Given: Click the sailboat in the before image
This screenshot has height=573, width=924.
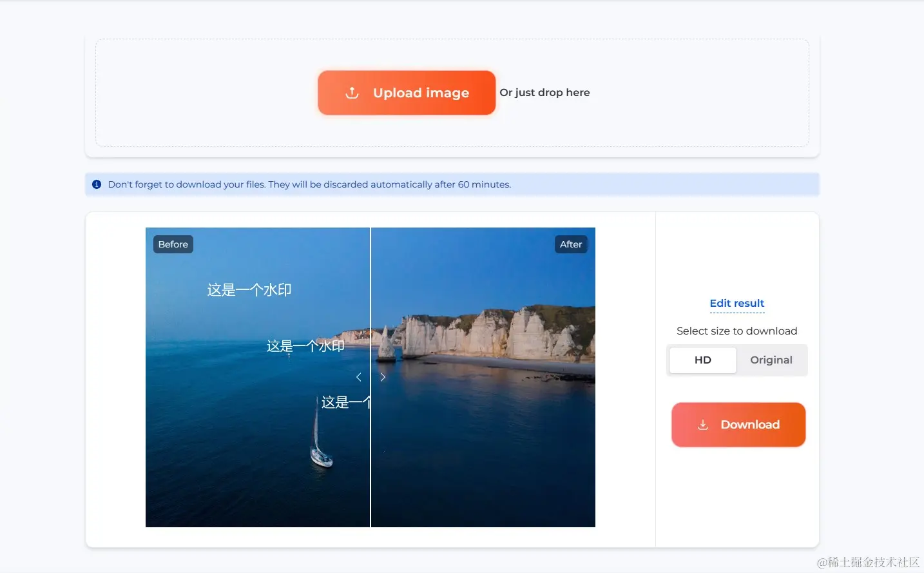Looking at the screenshot, I should click(x=320, y=432).
